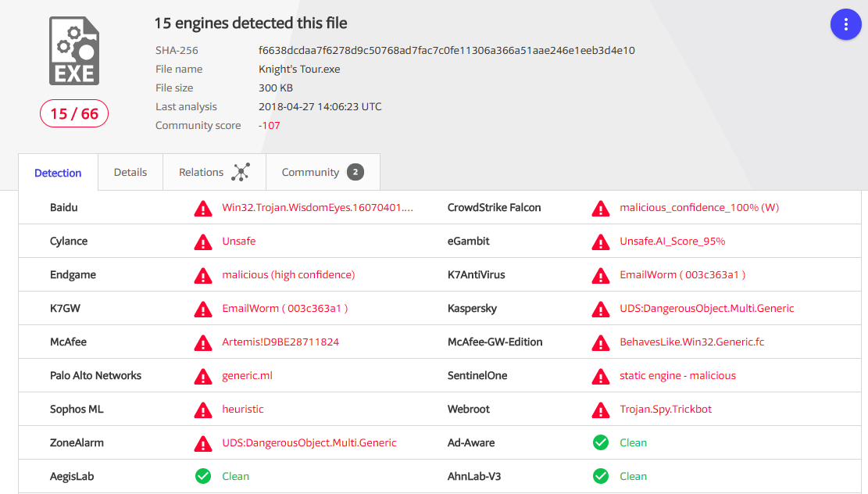The height and width of the screenshot is (494, 868).
Task: Click Webroot result Trojan.Spy.Trickbot
Action: pyautogui.click(x=666, y=410)
